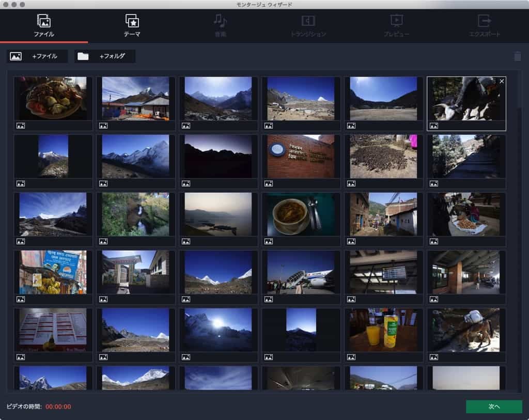This screenshot has width=529, height=420.
Task: Click image type icon under market vendor photo
Action: pos(434,242)
